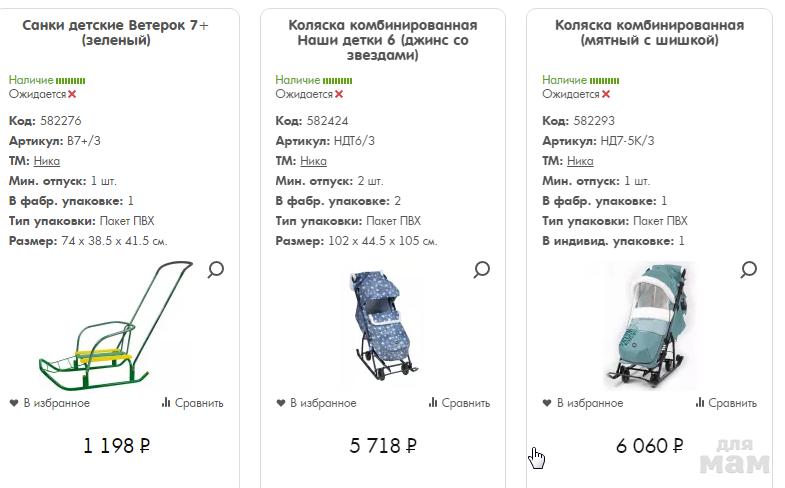Click the 6 060 ₽ price

click(649, 445)
